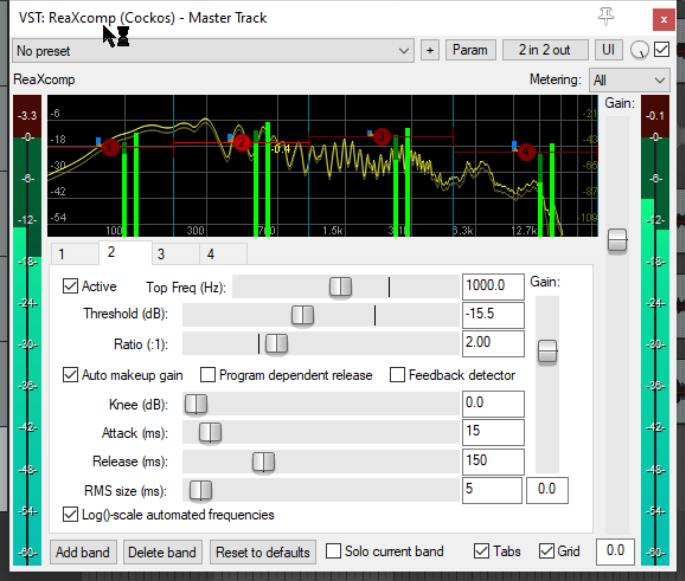
Task: Click Delete band
Action: [x=162, y=552]
